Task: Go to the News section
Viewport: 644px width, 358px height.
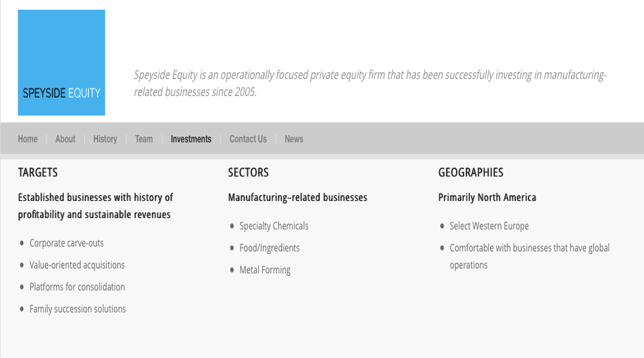Action: [x=294, y=139]
